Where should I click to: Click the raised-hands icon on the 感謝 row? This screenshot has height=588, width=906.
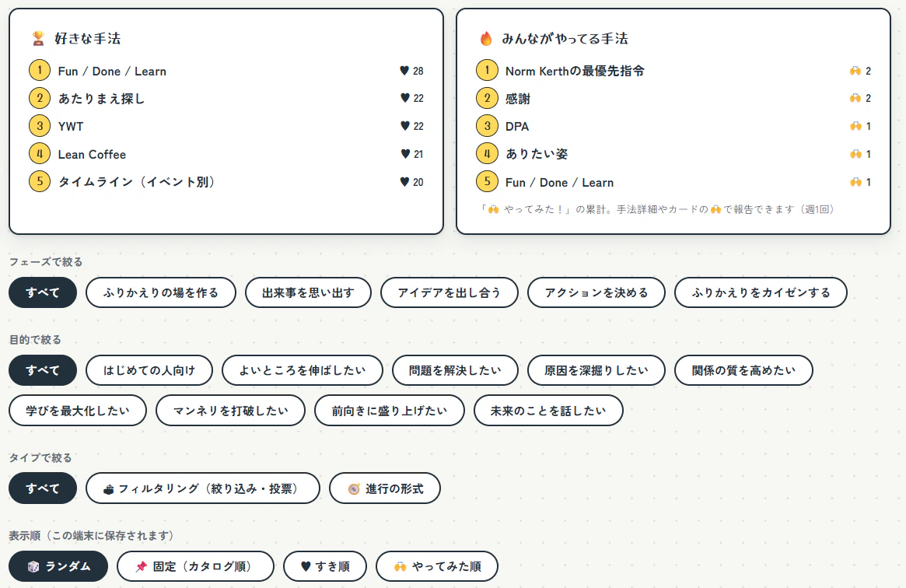(x=855, y=98)
